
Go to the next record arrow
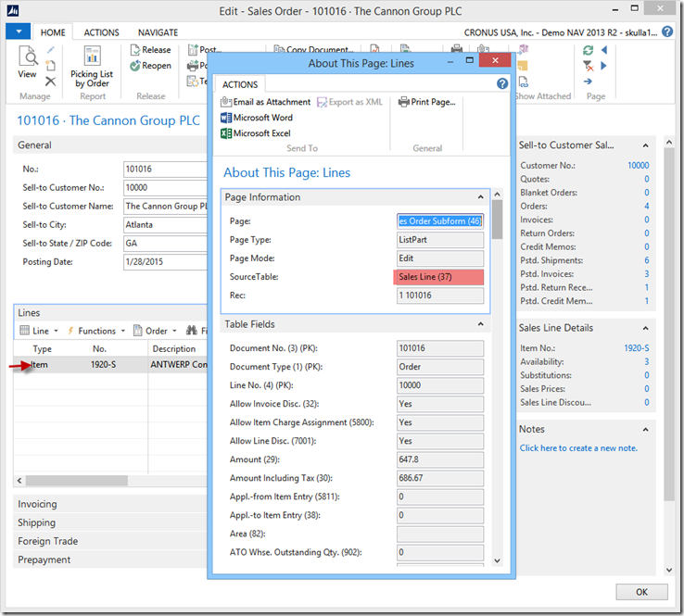(604, 66)
